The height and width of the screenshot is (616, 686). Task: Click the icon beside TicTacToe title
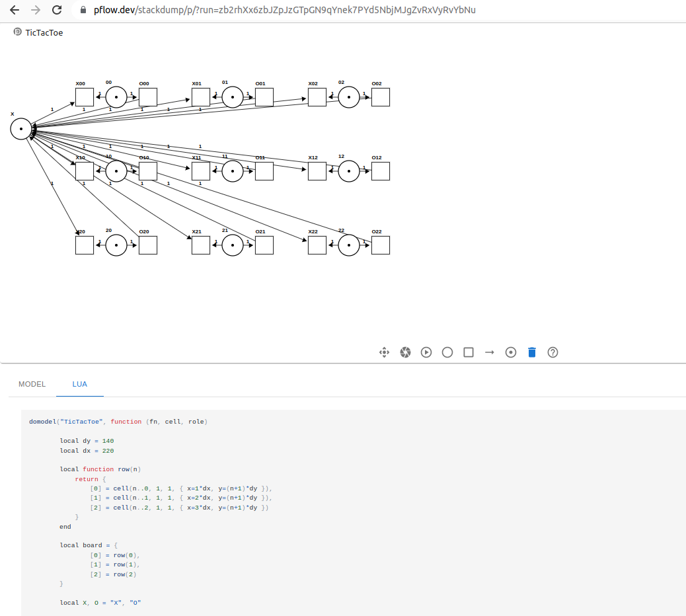click(17, 32)
